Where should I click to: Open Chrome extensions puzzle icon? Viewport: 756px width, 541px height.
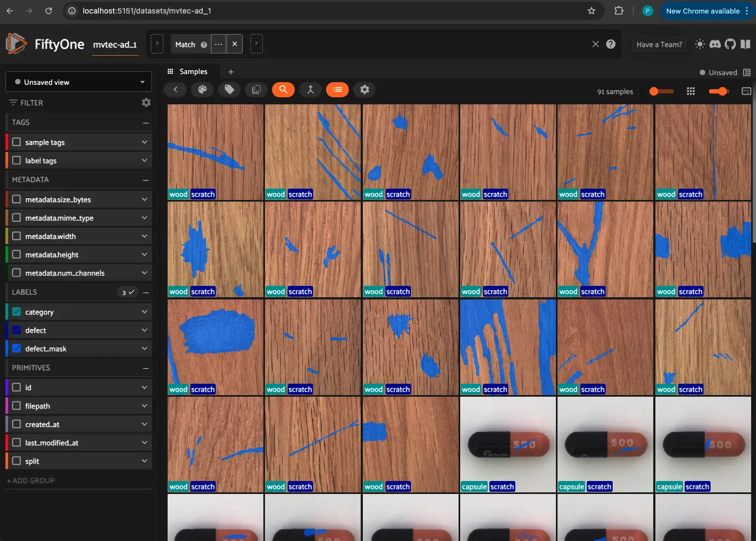tap(619, 11)
